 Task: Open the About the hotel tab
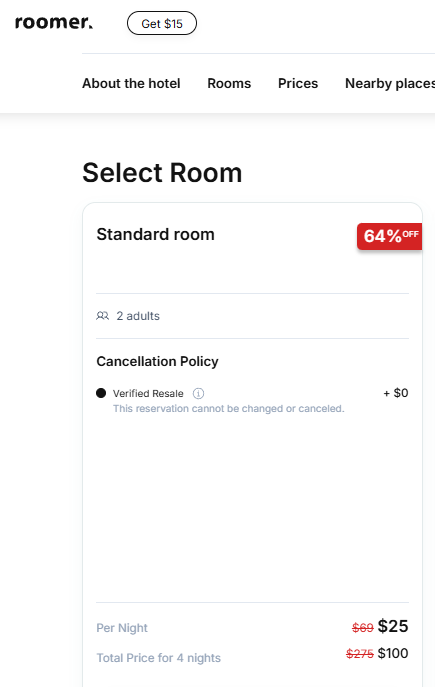131,83
